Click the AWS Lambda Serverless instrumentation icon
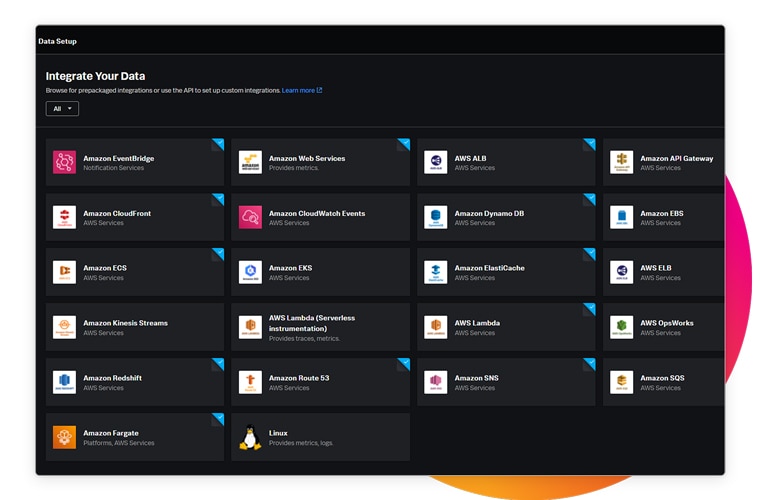The width and height of the screenshot is (760, 500). click(250, 327)
